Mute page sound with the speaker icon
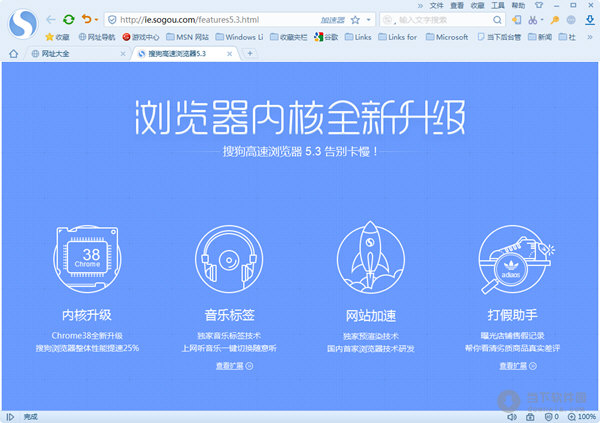600x423 pixels. click(512, 417)
